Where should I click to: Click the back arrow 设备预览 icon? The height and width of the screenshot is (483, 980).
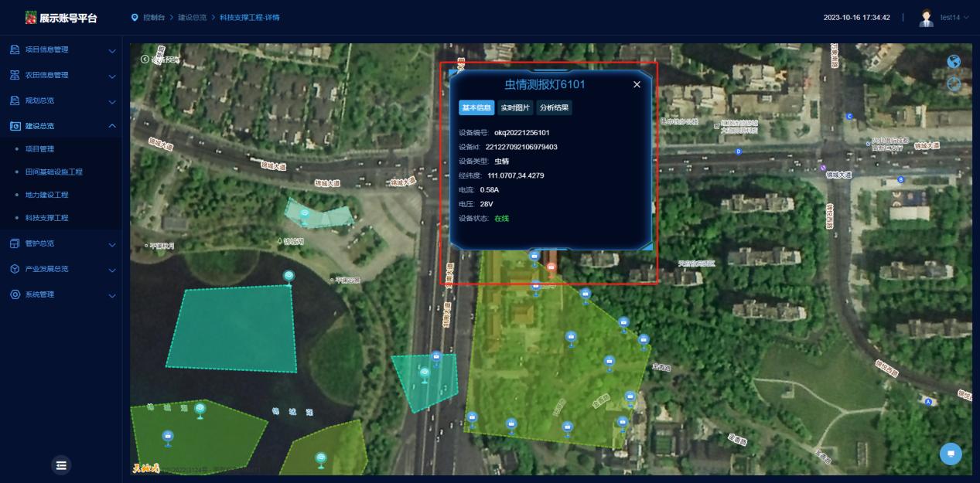point(145,60)
